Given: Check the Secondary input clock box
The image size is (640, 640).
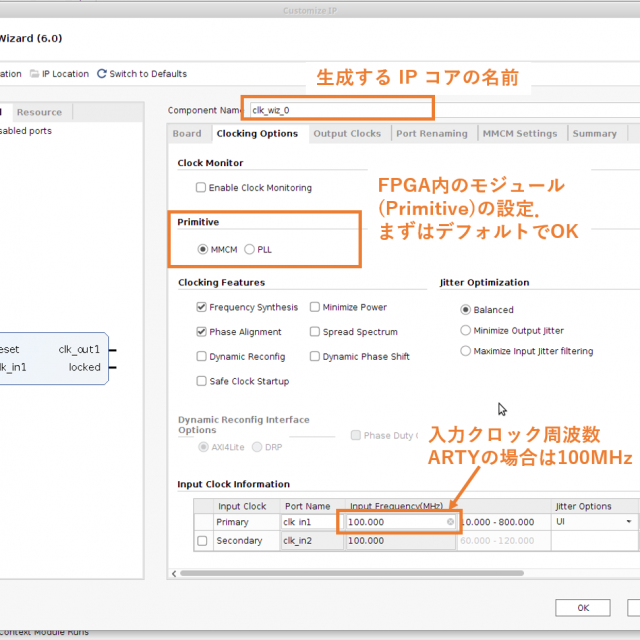Looking at the screenshot, I should pyautogui.click(x=202, y=541).
